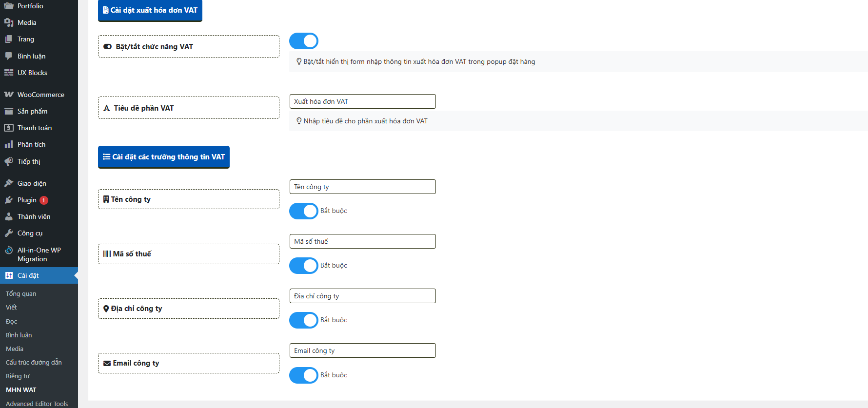Click the Công cụ wrench icon
The height and width of the screenshot is (408, 868).
[9, 233]
